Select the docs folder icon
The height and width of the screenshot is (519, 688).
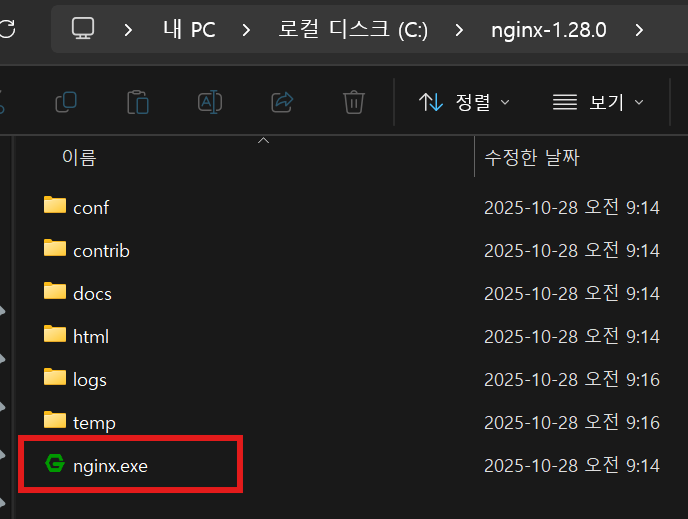click(55, 291)
